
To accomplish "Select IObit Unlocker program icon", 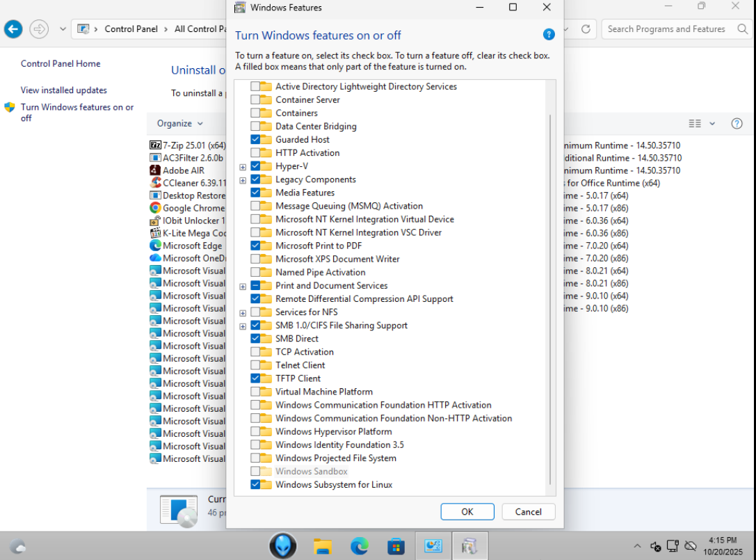I will click(155, 221).
